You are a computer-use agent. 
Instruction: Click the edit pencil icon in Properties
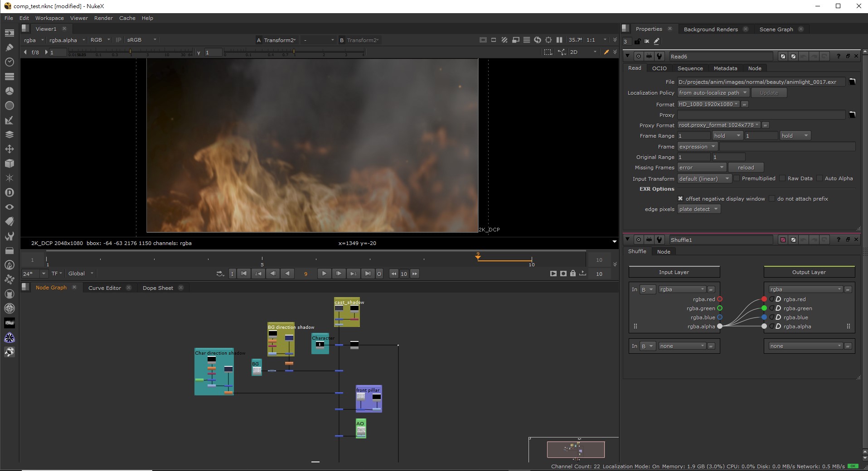coord(657,41)
